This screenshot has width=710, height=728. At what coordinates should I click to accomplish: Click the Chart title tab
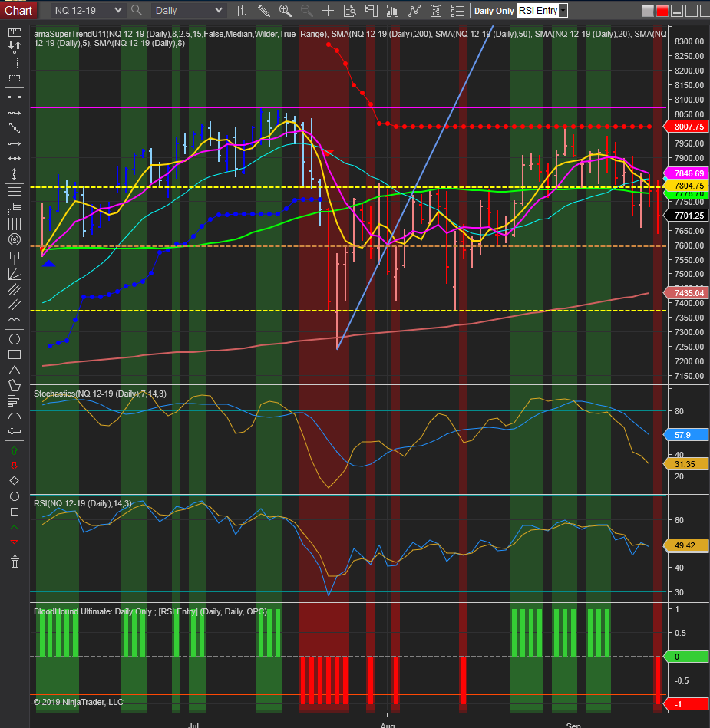tap(18, 10)
